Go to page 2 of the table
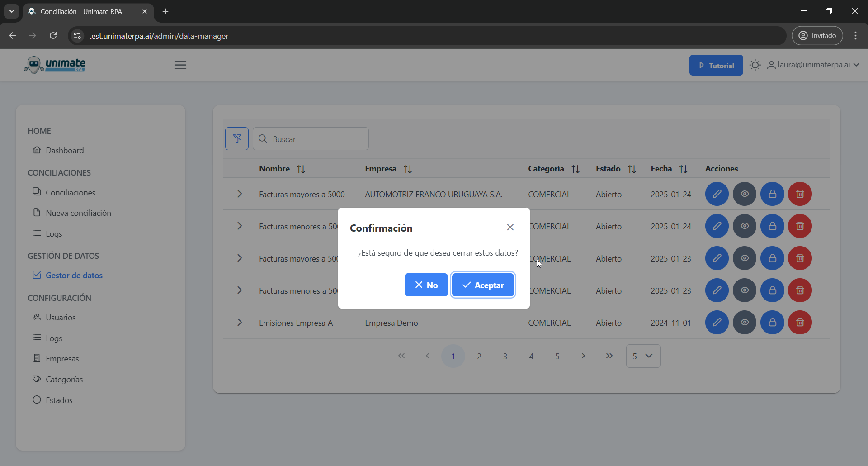Image resolution: width=868 pixels, height=466 pixels. coord(479,356)
